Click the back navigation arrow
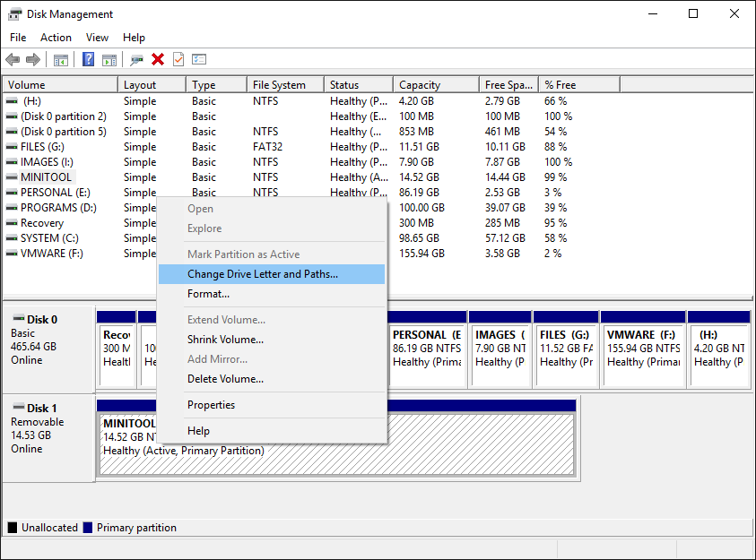The height and width of the screenshot is (560, 756). (x=12, y=59)
